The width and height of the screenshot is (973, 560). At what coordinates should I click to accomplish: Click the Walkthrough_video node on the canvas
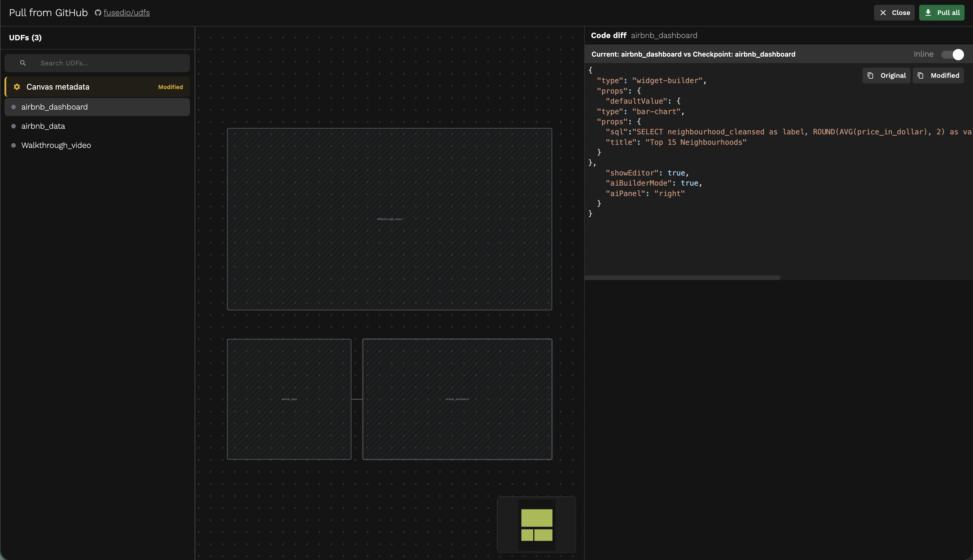pyautogui.click(x=389, y=219)
